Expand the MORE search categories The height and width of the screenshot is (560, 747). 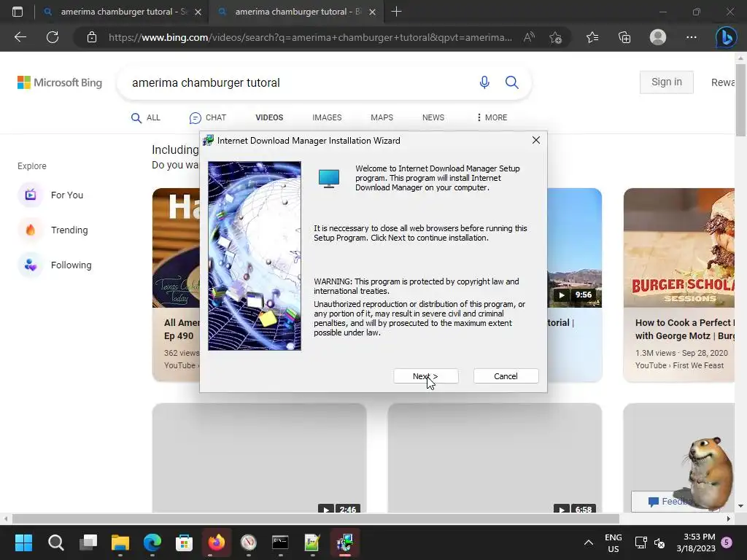click(x=492, y=117)
